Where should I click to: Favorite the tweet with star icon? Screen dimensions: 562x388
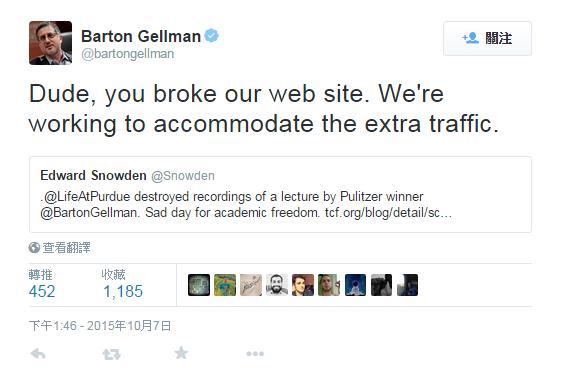[x=181, y=353]
